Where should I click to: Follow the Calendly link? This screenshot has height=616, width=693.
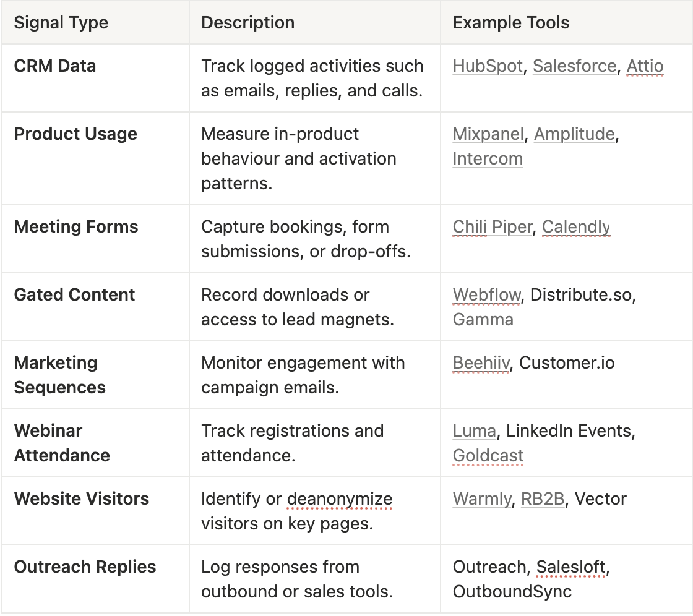[x=576, y=227]
